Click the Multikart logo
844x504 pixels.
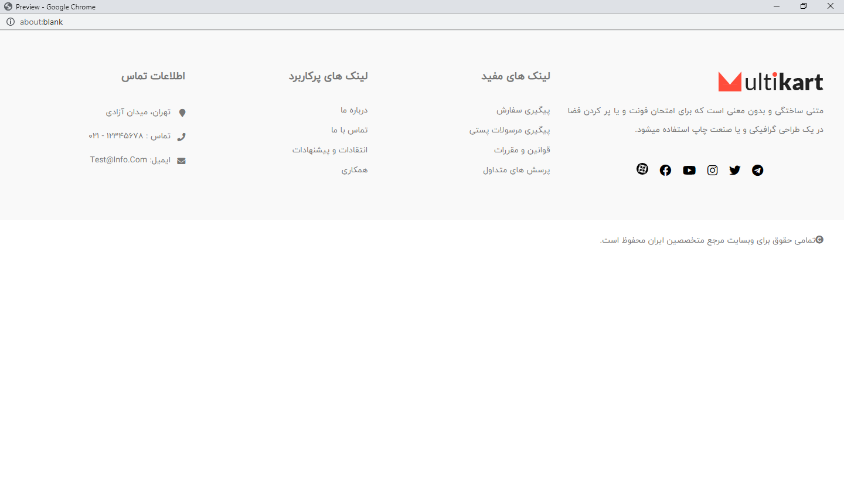[770, 82]
